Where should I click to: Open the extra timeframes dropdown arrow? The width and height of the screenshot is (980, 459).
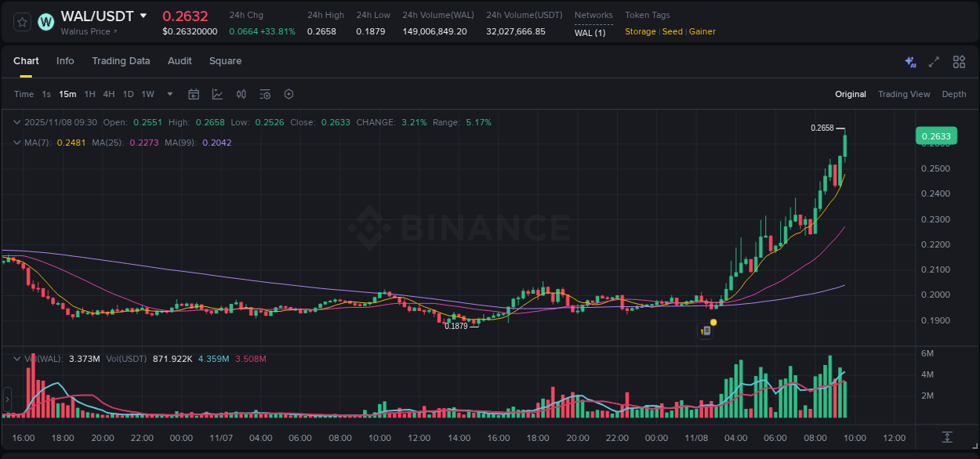tap(169, 94)
